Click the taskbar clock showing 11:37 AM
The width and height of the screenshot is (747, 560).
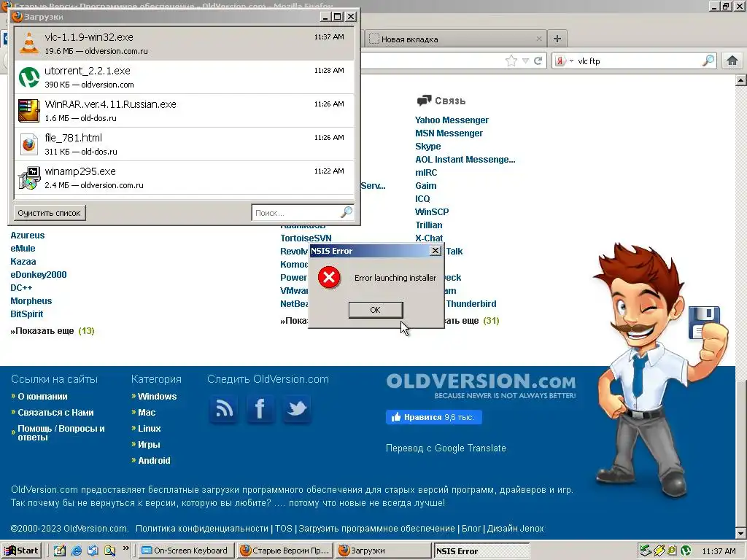pos(719,551)
